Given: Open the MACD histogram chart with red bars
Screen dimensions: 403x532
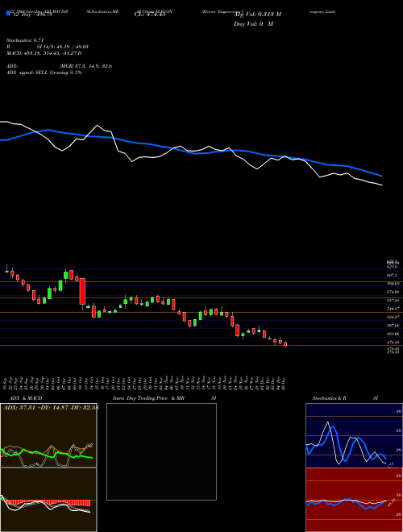Looking at the screenshot, I should (x=48, y=500).
